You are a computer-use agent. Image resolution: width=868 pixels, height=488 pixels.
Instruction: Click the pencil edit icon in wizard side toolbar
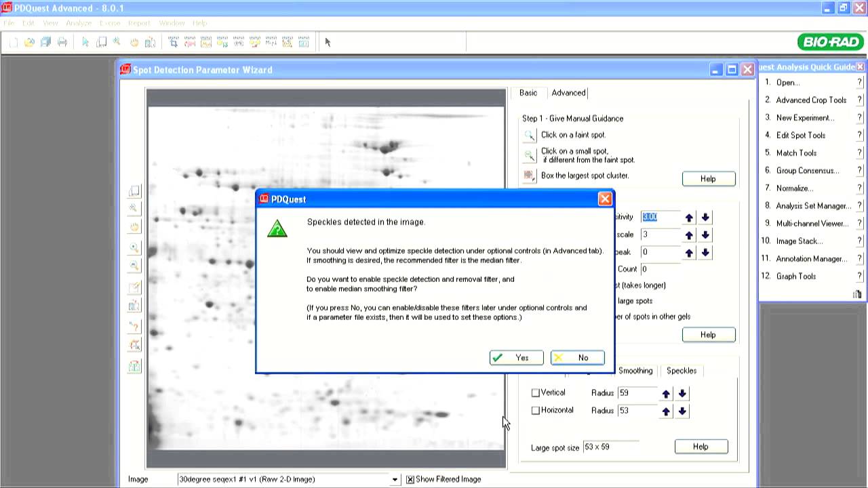(134, 287)
